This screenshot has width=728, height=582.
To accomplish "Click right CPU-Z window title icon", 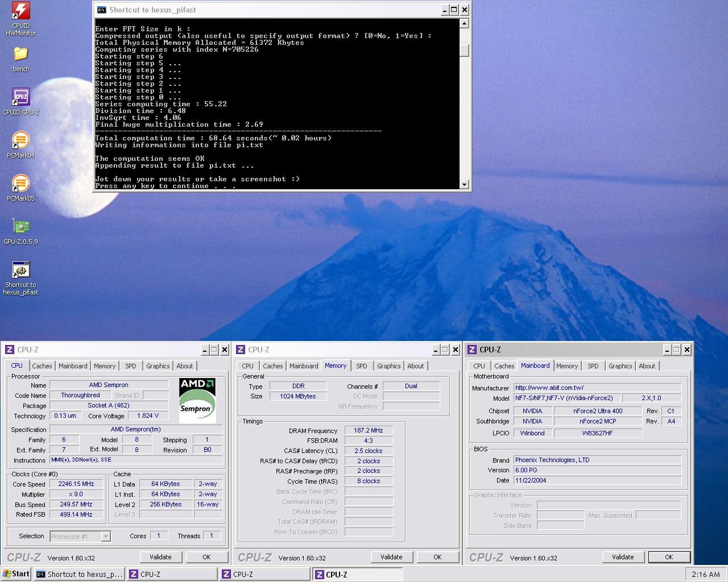I will (x=472, y=350).
